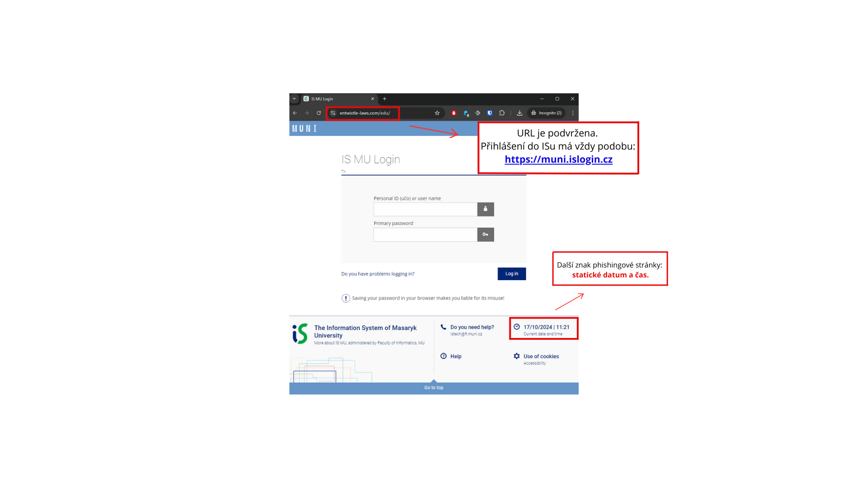The image size is (868, 488).
Task: Open the Use of cookies link
Action: click(541, 357)
